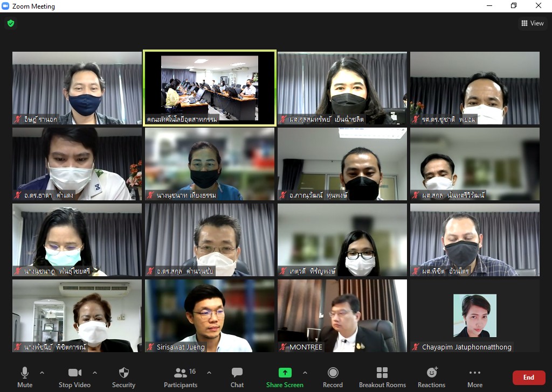552x392 pixels.
Task: Open the Participants panel
Action: tap(181, 377)
